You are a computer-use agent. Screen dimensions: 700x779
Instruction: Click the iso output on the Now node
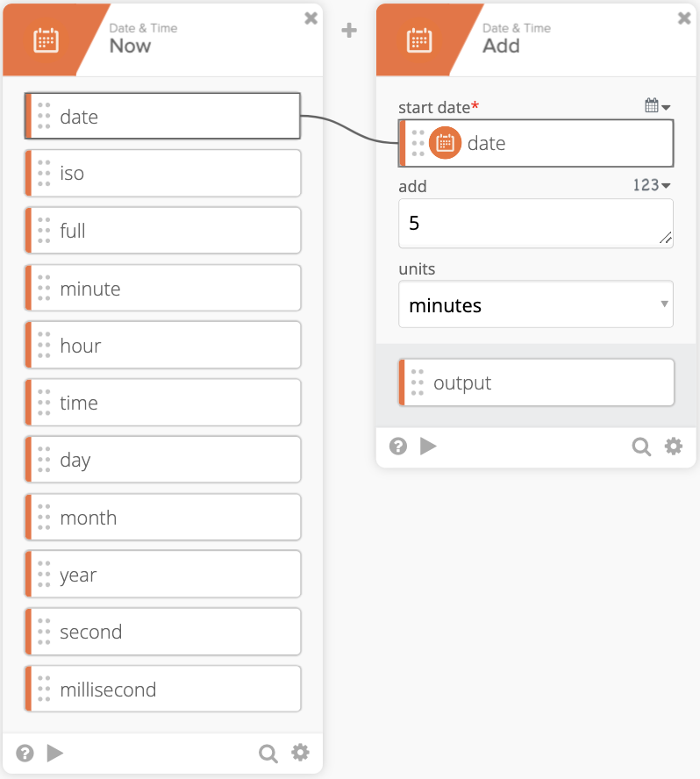pos(161,173)
